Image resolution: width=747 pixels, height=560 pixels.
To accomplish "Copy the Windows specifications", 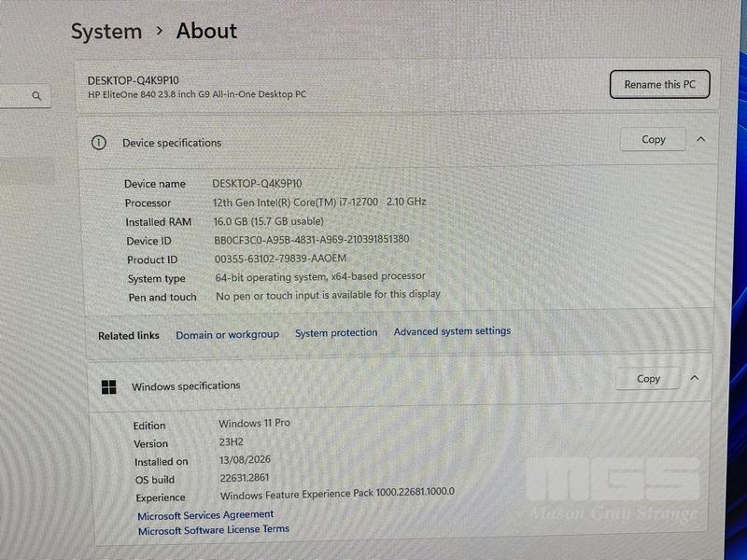I will coord(648,379).
